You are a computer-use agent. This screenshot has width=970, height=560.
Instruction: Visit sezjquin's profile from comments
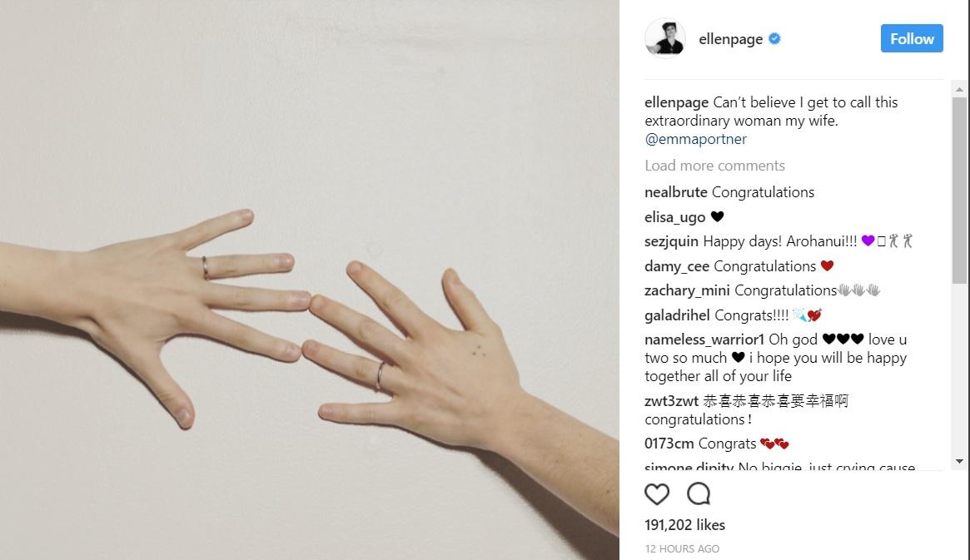pyautogui.click(x=671, y=241)
